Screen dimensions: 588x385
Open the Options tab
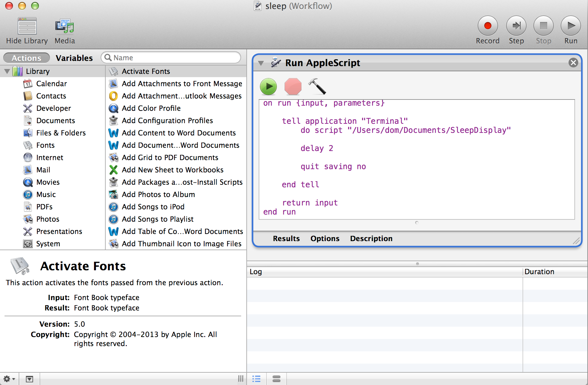point(324,239)
